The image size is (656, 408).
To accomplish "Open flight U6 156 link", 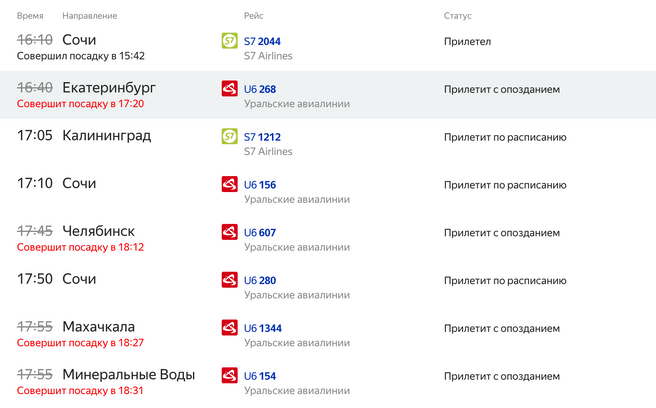I will pos(260,185).
